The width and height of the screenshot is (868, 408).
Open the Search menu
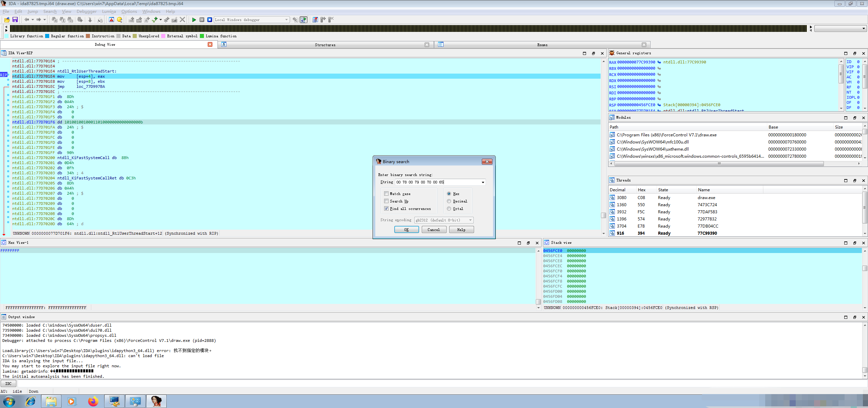(x=50, y=12)
